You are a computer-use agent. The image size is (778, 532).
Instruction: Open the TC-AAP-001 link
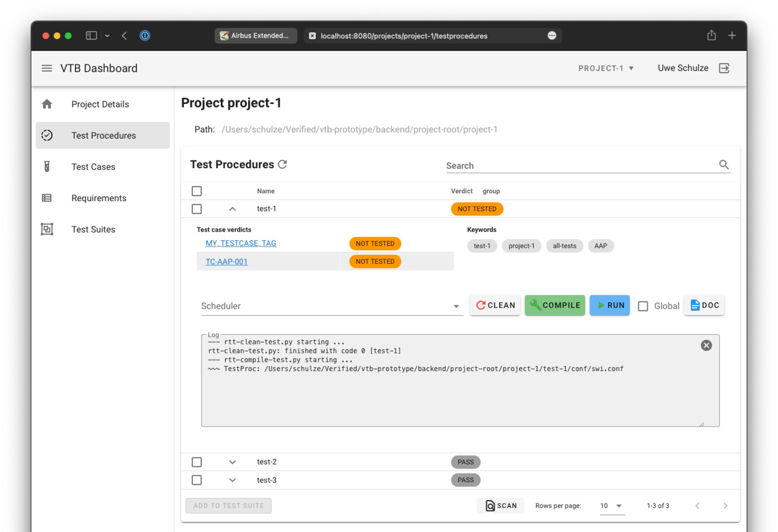(227, 262)
